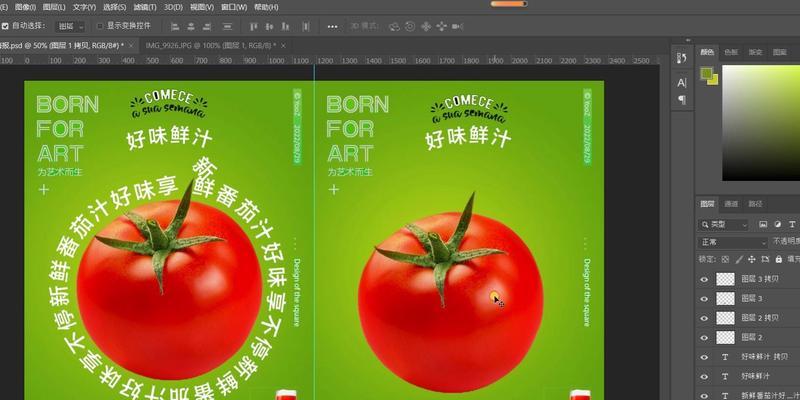Switch to 通道 channels panel tab
Screen dimensions: 800x400
coord(731,204)
